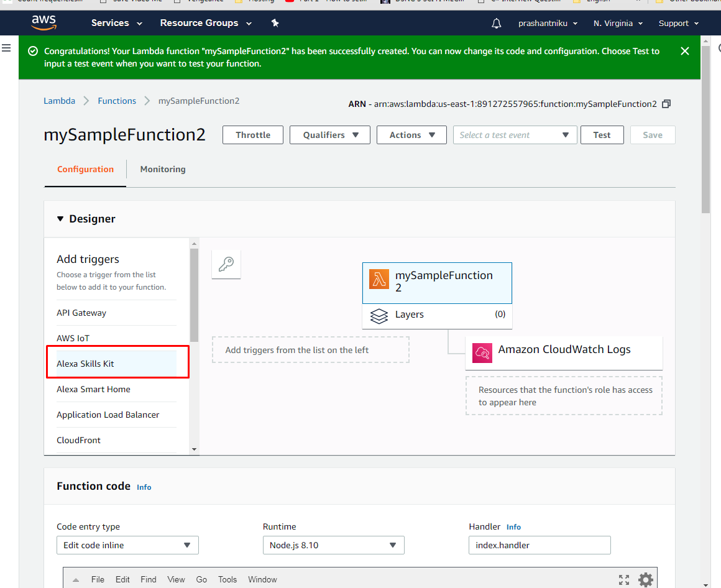The image size is (721, 588).
Task: Open the Select a test event dropdown
Action: click(x=515, y=135)
